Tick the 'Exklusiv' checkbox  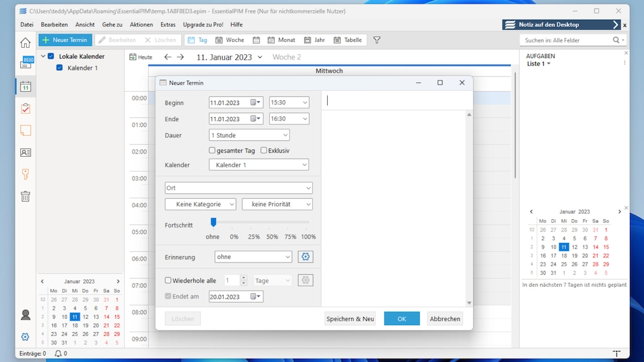tap(263, 150)
